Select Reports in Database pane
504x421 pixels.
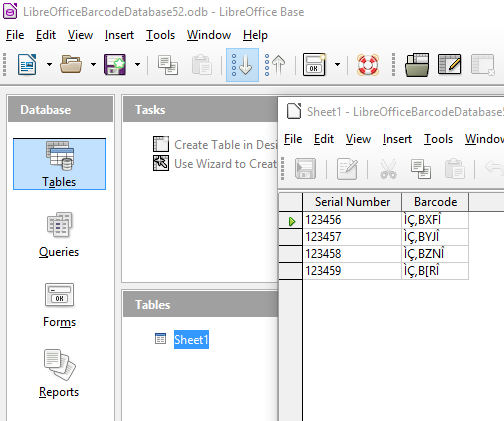point(59,374)
